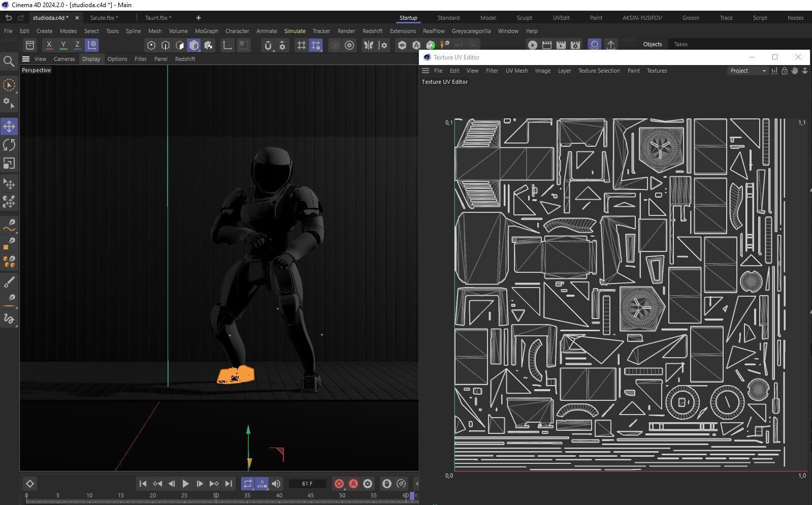This screenshot has height=505, width=812.
Task: Go to start of animation
Action: pyautogui.click(x=143, y=484)
